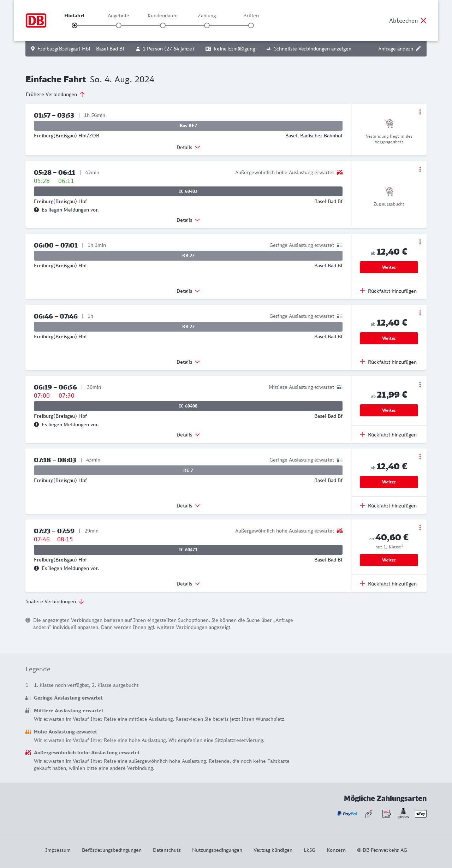
Task: Click the arrow next to Frühere Verbindungen
Action: click(x=82, y=94)
